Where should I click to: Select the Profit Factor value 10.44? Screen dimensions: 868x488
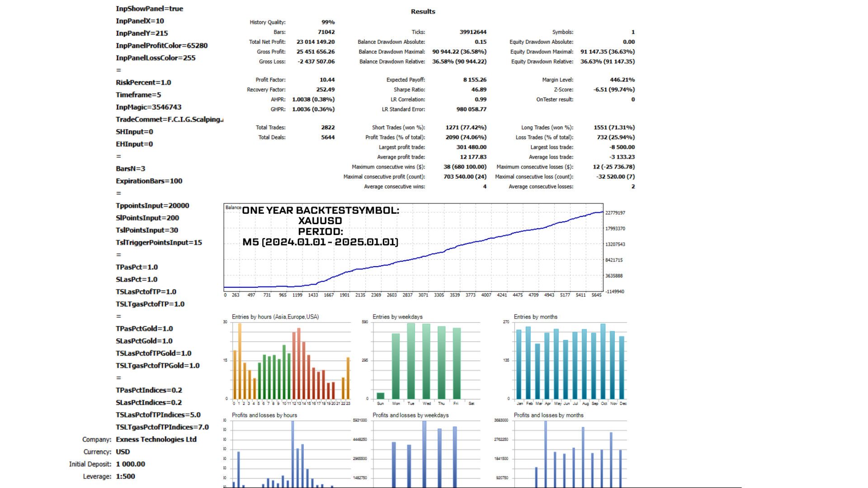click(x=327, y=80)
